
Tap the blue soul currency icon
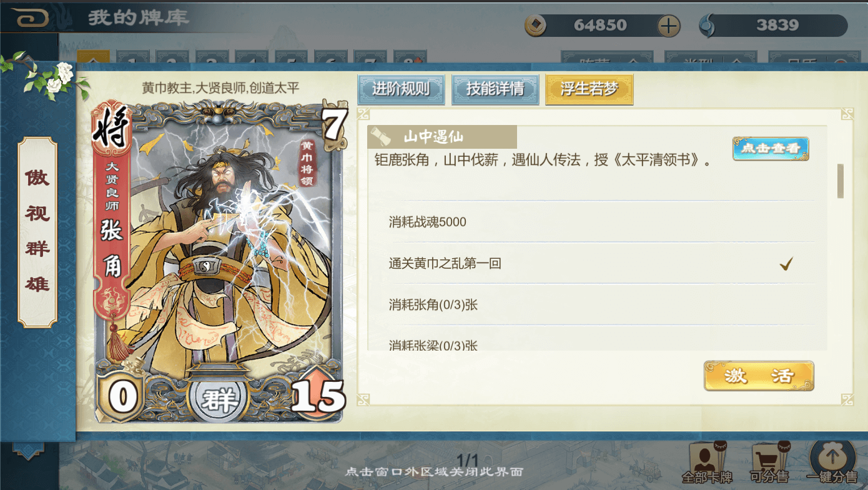(x=708, y=25)
